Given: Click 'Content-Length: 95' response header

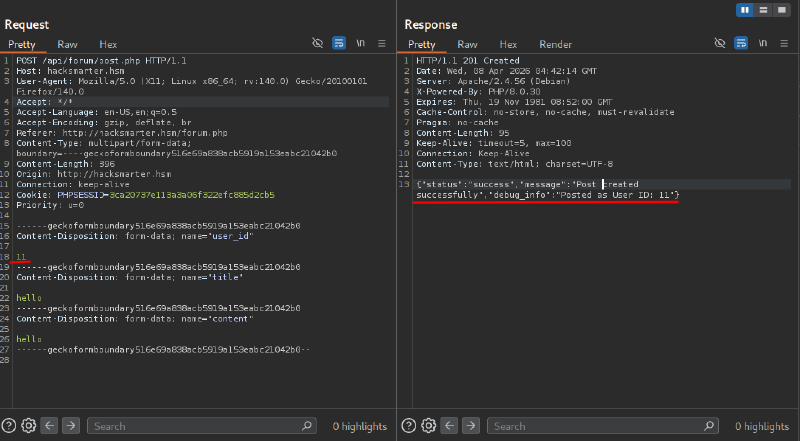Looking at the screenshot, I should (463, 133).
